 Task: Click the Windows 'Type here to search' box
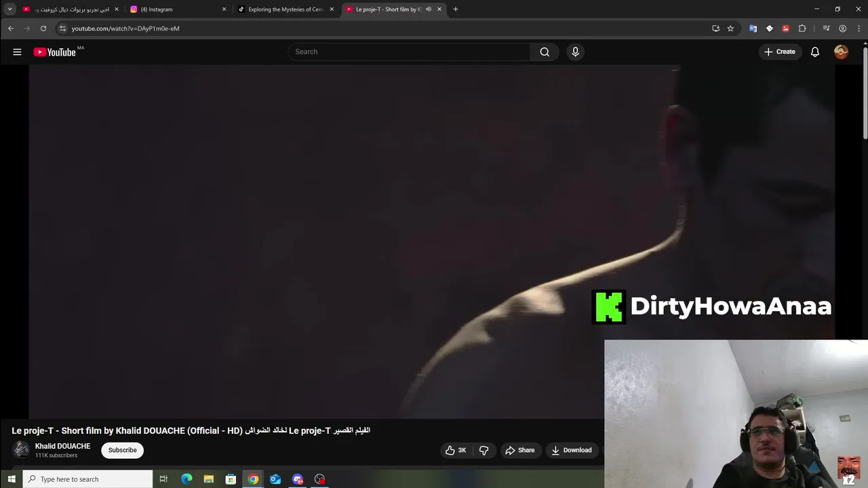87,479
